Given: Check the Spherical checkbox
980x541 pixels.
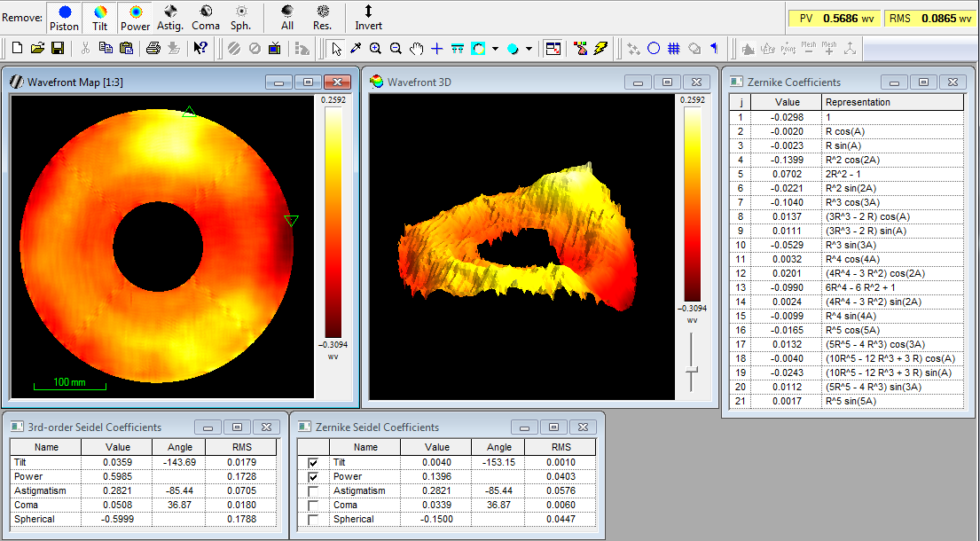Looking at the screenshot, I should pos(313,520).
